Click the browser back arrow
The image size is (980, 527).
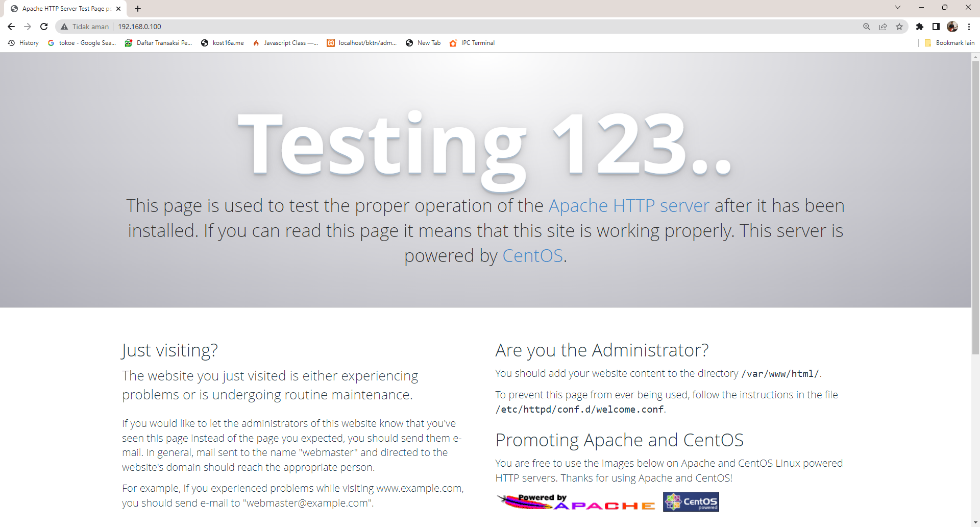11,27
